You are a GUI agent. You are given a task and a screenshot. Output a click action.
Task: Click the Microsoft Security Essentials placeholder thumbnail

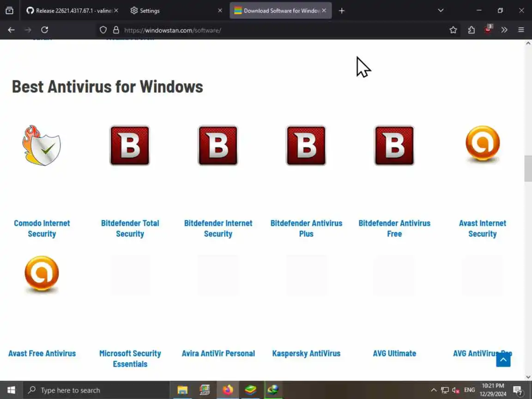[130, 275]
